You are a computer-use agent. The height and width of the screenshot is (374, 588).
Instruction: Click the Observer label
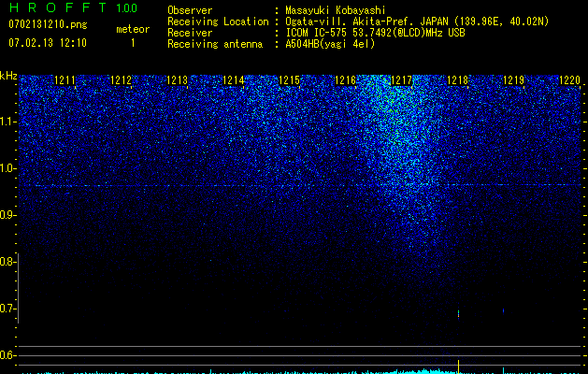point(190,10)
